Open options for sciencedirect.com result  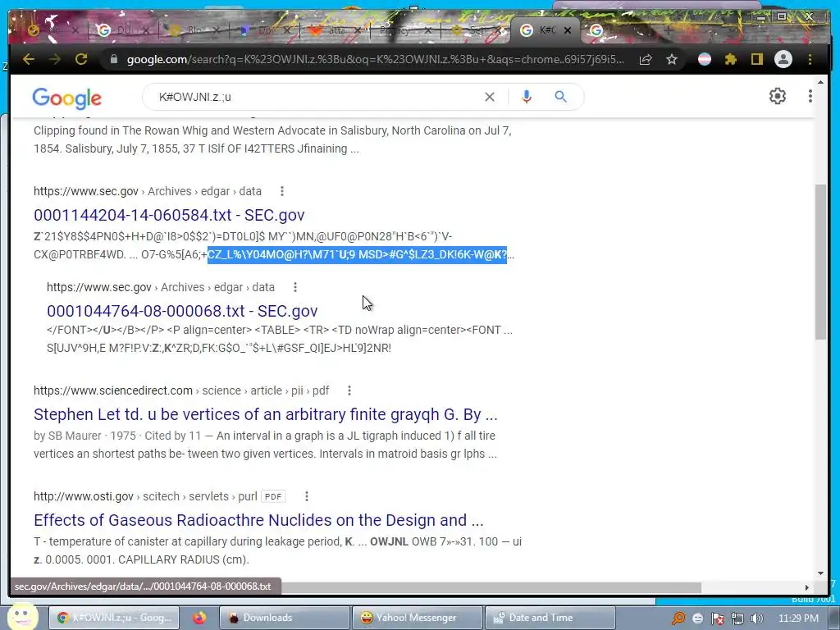[x=349, y=390]
